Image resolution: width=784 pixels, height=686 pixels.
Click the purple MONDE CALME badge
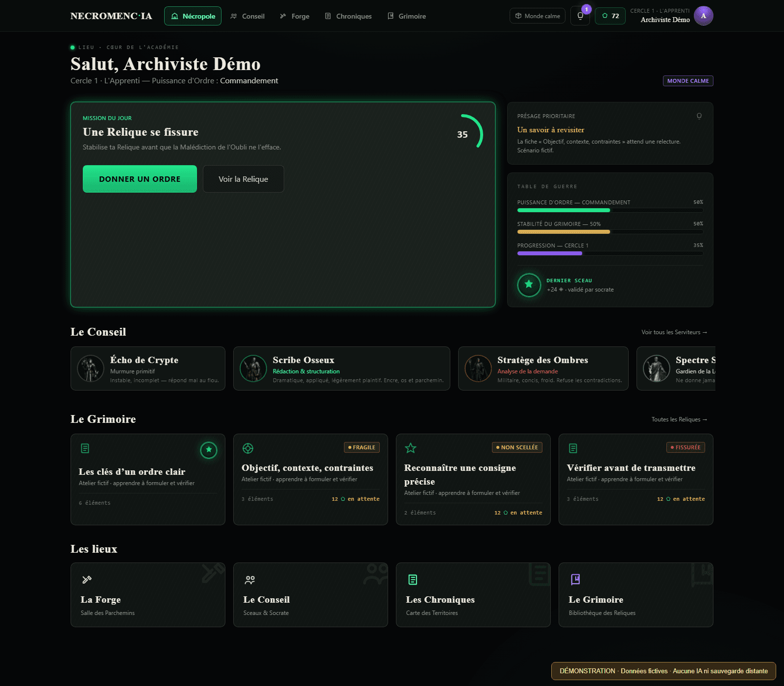[x=688, y=81]
